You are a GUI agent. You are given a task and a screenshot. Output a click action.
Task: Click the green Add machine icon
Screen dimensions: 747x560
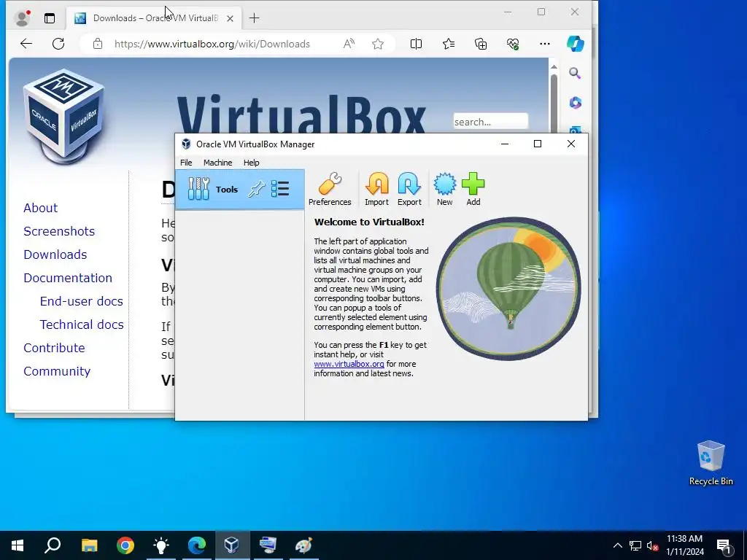(473, 189)
